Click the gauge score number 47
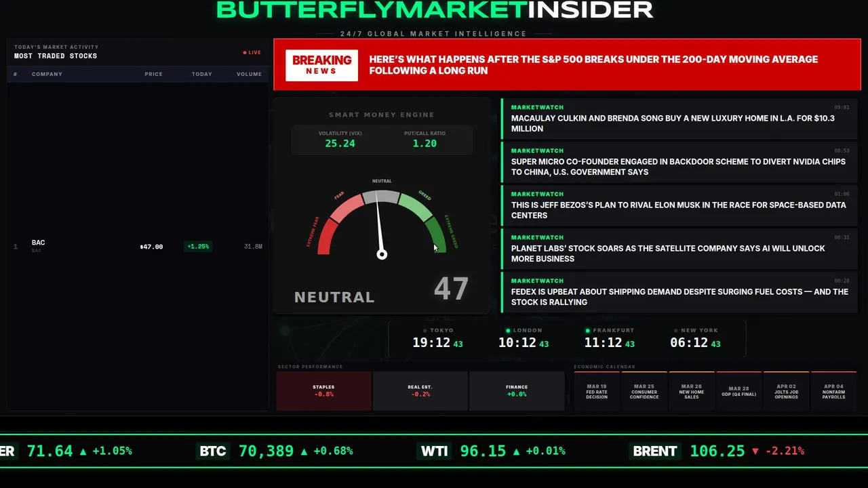 click(451, 289)
